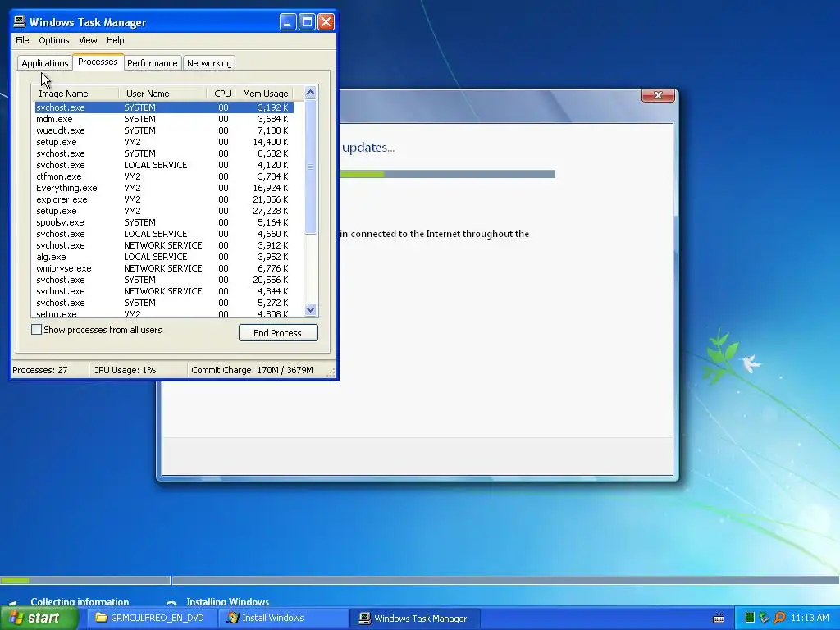Click the End Process button
Screen dimensions: 840x630
pyautogui.click(x=278, y=333)
